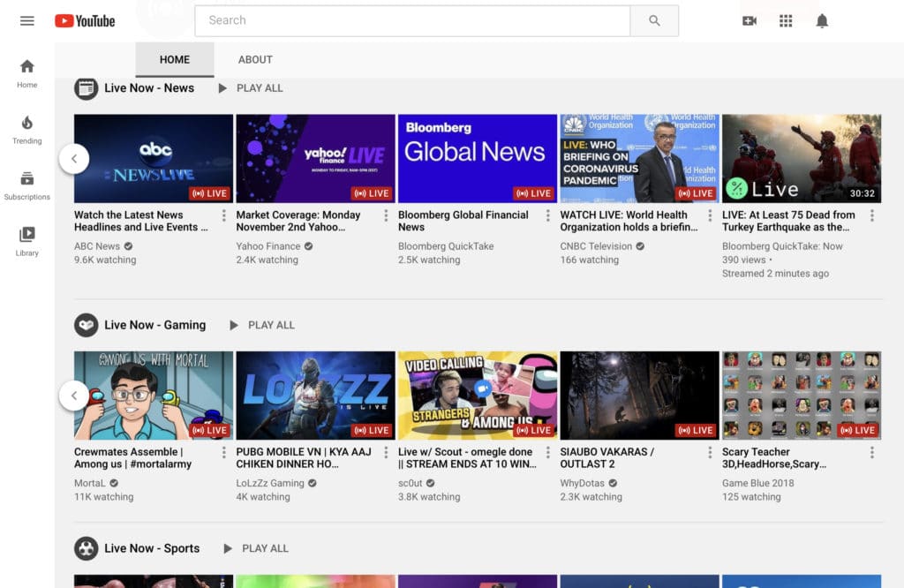Open WhyDotas channel link
904x588 pixels.
pos(583,483)
